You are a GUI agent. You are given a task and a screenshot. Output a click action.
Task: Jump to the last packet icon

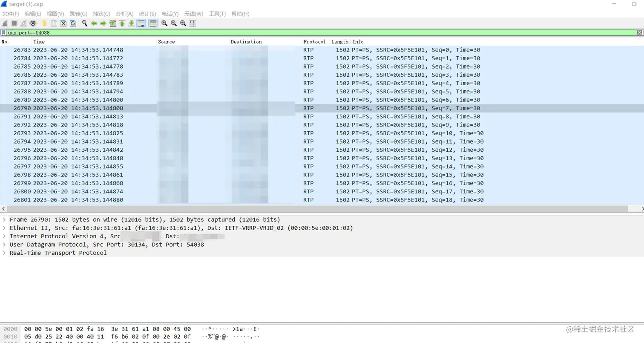click(132, 23)
